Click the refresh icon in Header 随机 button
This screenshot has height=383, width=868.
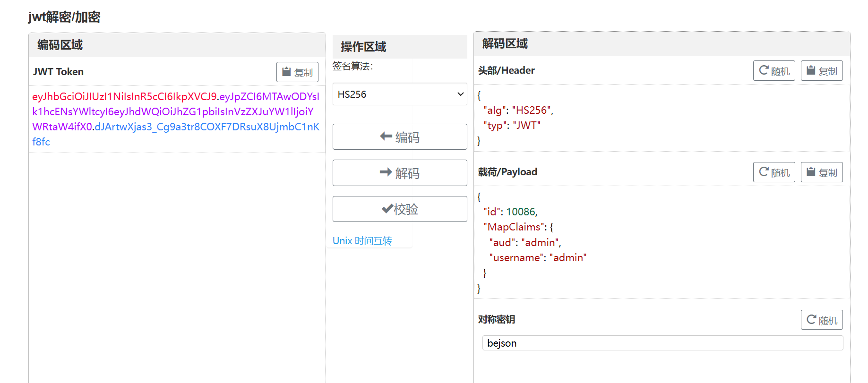click(x=764, y=70)
